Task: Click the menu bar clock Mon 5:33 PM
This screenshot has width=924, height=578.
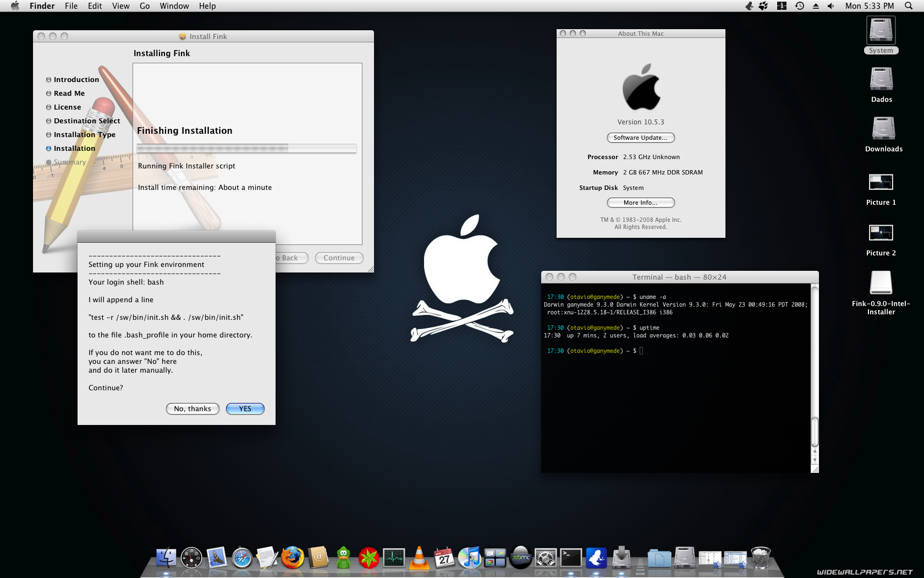Action: (x=870, y=6)
